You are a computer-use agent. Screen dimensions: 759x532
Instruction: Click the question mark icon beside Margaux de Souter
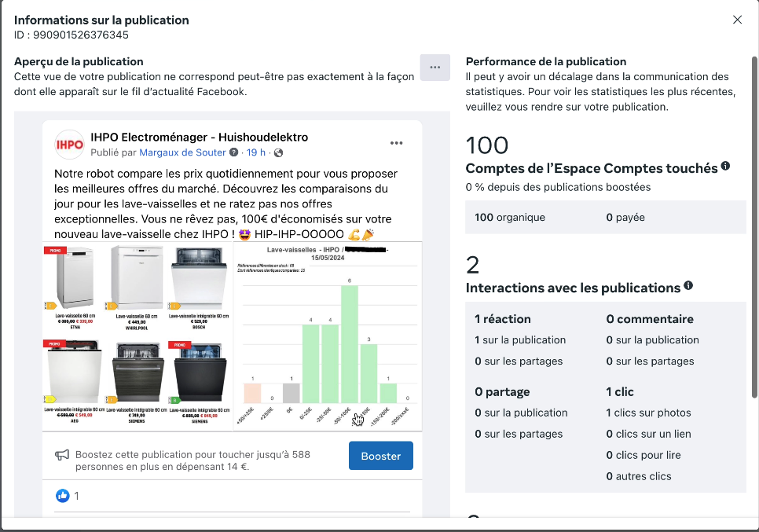coord(234,152)
